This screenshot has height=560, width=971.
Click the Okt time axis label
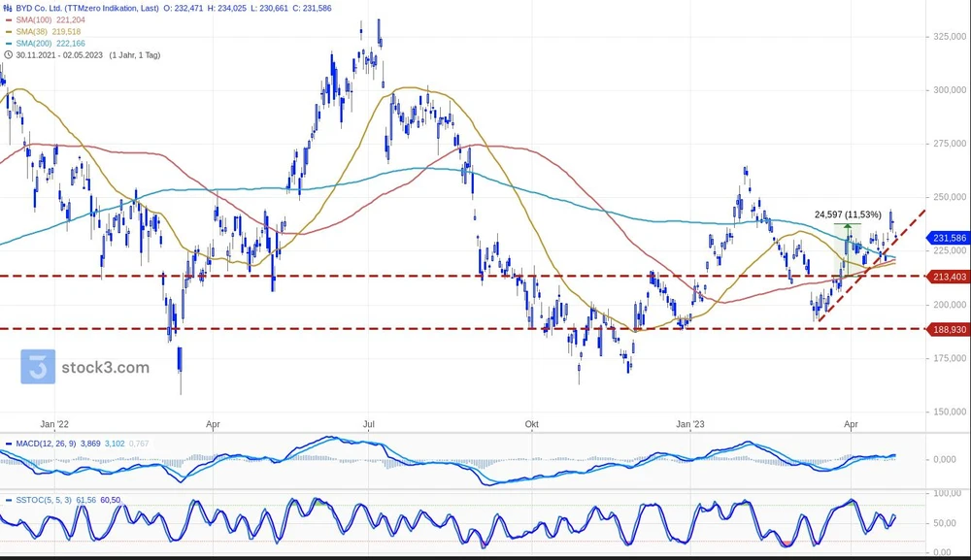point(531,424)
